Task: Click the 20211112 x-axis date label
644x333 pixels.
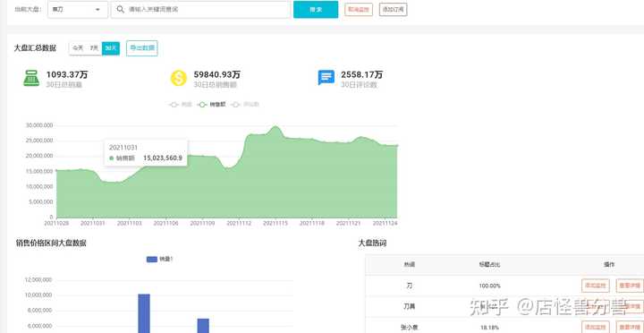Action: (x=239, y=223)
